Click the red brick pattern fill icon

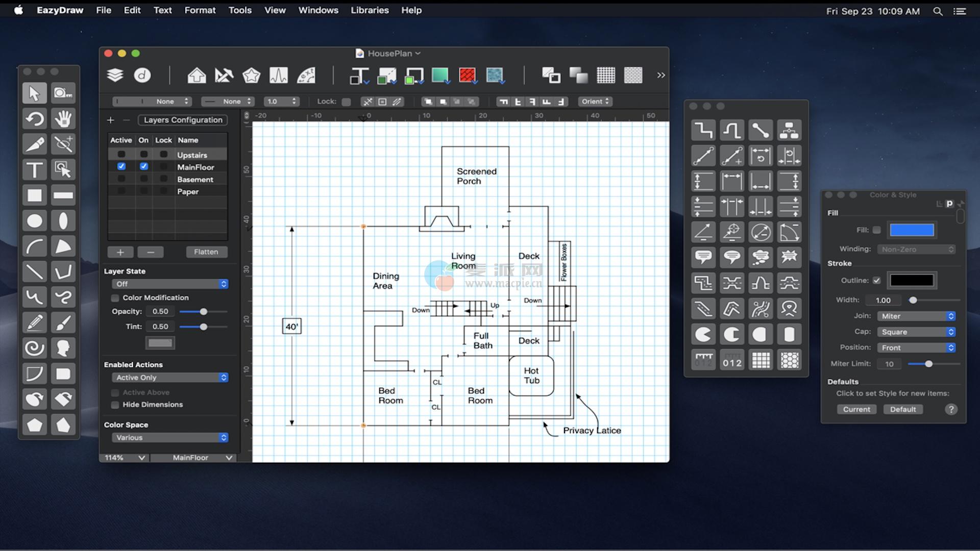tap(467, 75)
